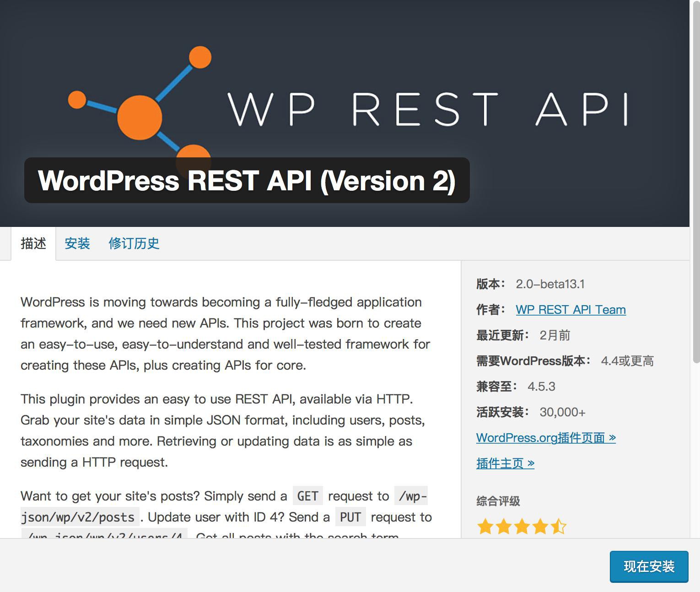This screenshot has height=592, width=700.
Task: Click the 需要WordPress版本： label
Action: tap(533, 361)
